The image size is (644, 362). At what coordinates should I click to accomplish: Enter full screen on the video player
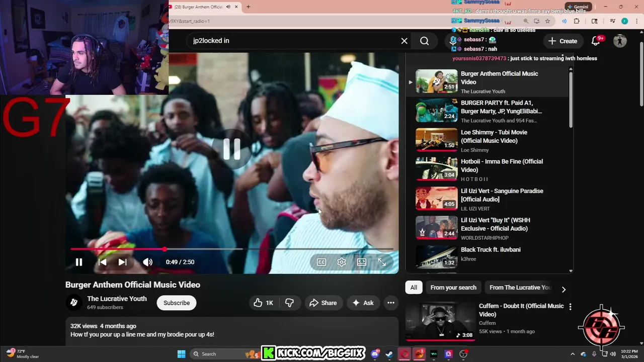tap(382, 262)
